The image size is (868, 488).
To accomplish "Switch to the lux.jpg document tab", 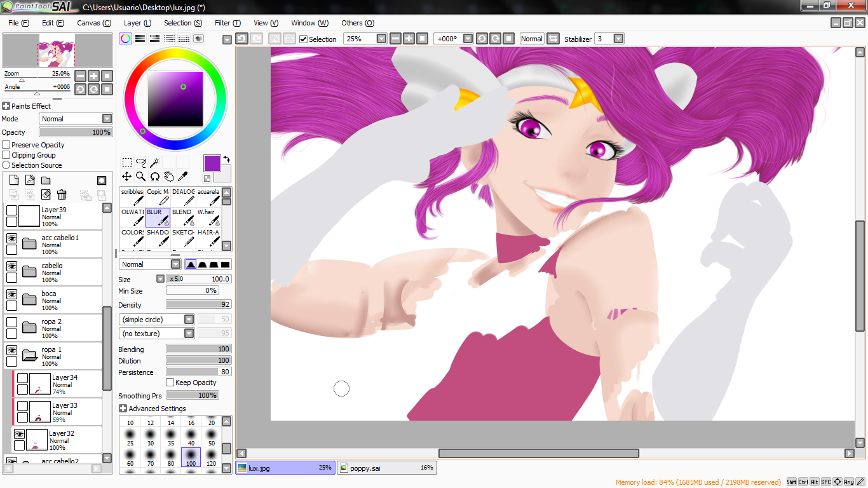I will [285, 468].
